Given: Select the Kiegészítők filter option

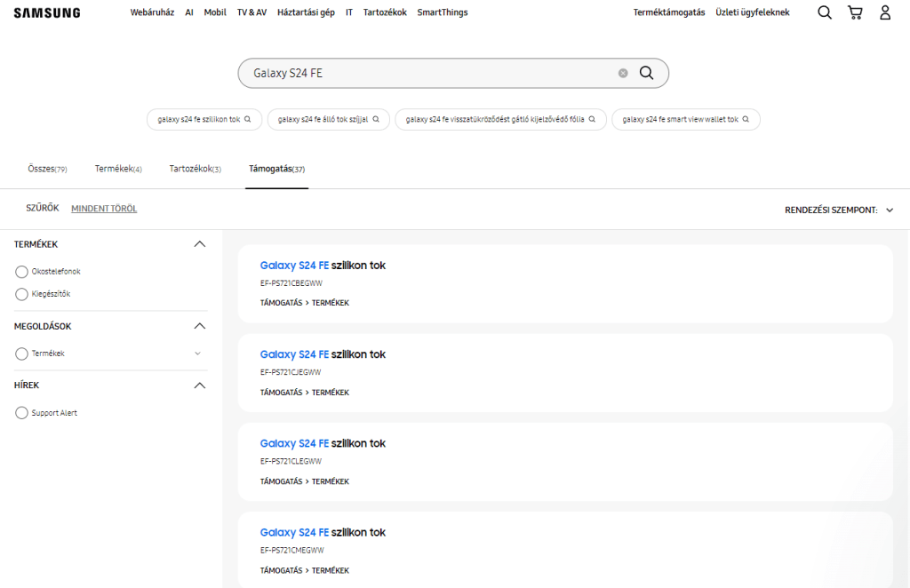Looking at the screenshot, I should pos(22,294).
